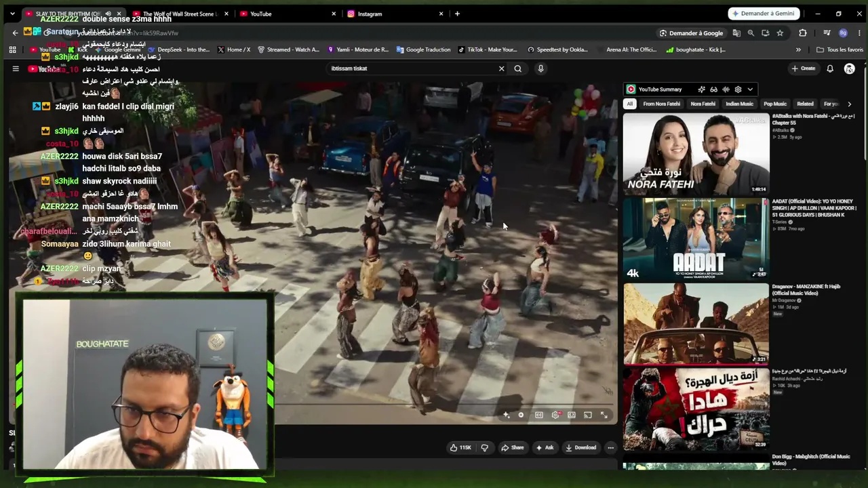This screenshot has width=868, height=488.
Task: Open a new browser tab
Action: pos(457,14)
